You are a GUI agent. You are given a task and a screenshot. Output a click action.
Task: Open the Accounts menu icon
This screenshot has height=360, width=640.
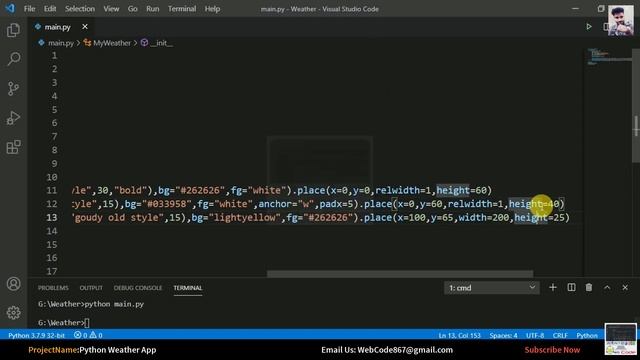13,284
